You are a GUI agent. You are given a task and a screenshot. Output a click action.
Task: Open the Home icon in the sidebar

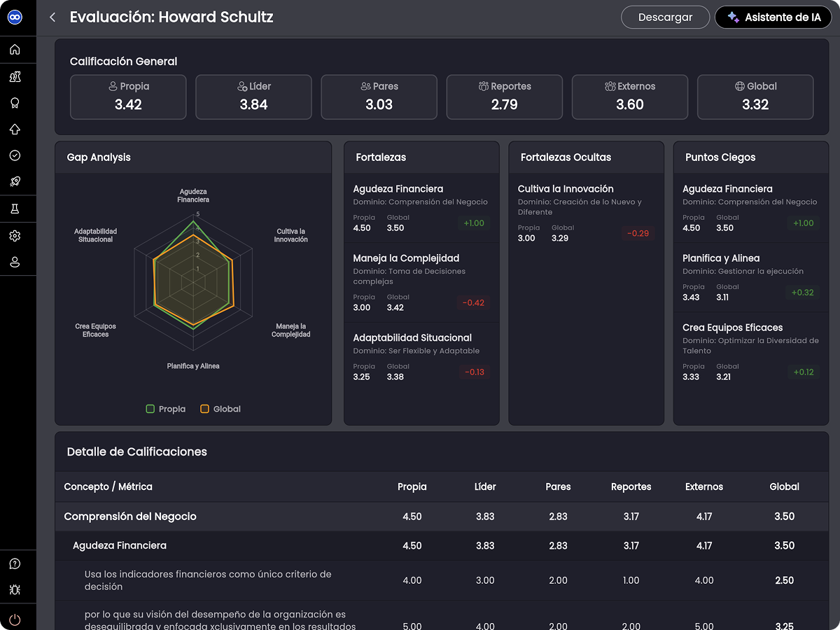coord(15,50)
